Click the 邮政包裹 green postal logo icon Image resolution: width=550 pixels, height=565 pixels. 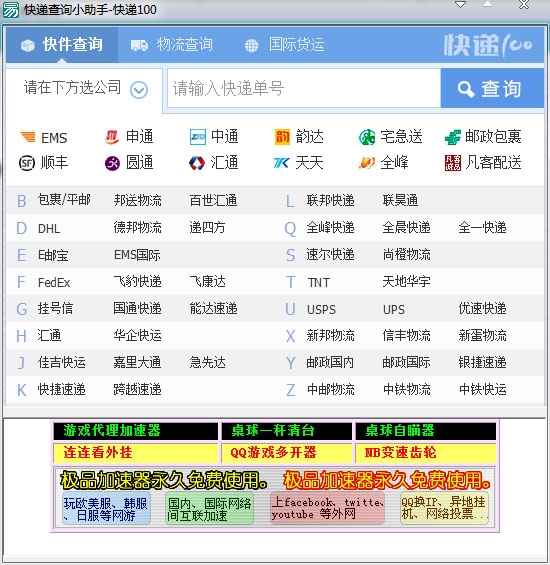(x=453, y=137)
